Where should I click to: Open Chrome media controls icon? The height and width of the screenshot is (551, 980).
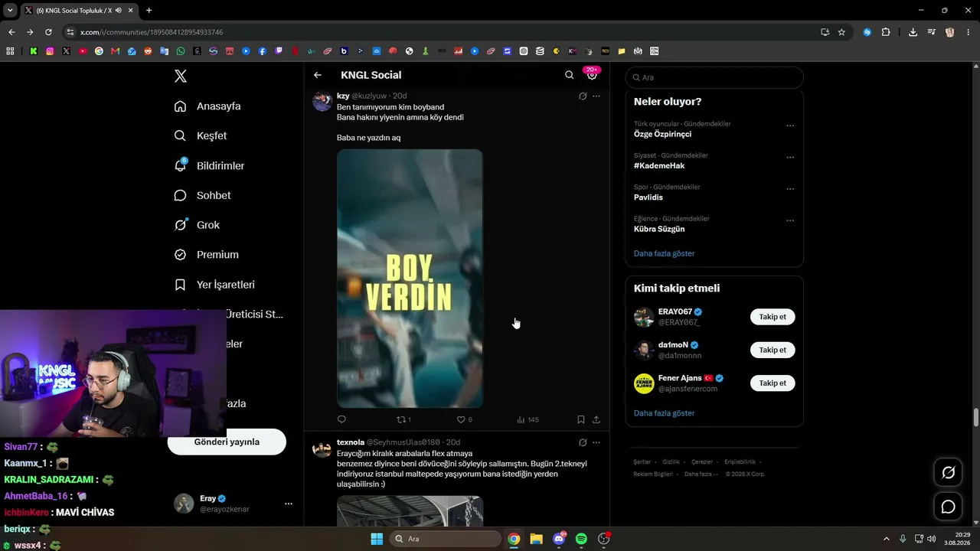click(932, 32)
